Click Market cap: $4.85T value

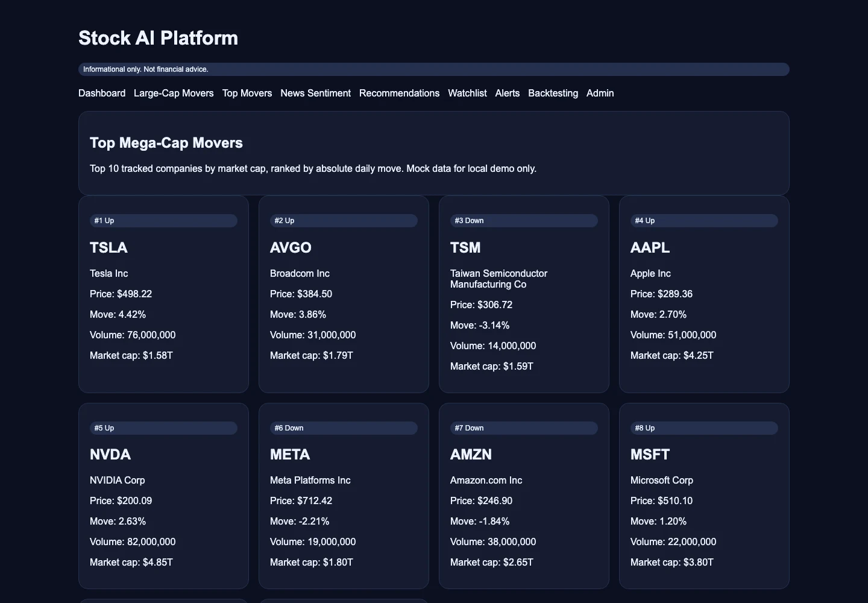tap(131, 563)
